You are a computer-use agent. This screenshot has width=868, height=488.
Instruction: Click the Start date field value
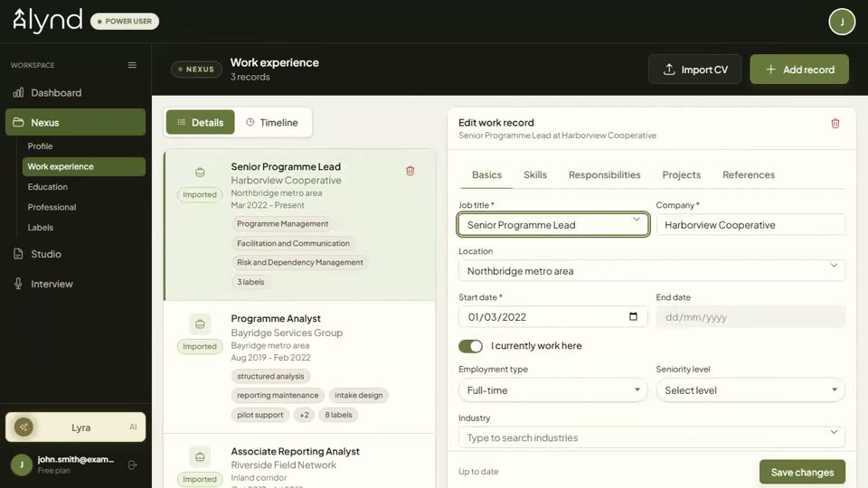(497, 317)
